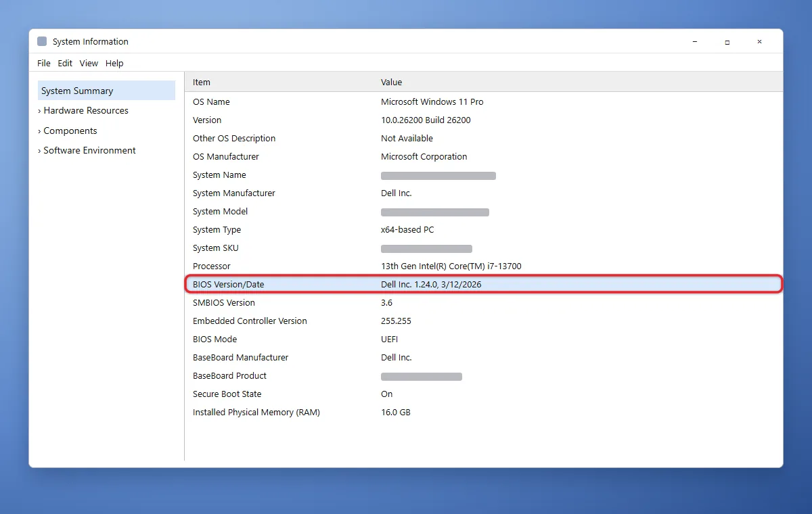
Task: Open the Help menu
Action: coord(114,63)
